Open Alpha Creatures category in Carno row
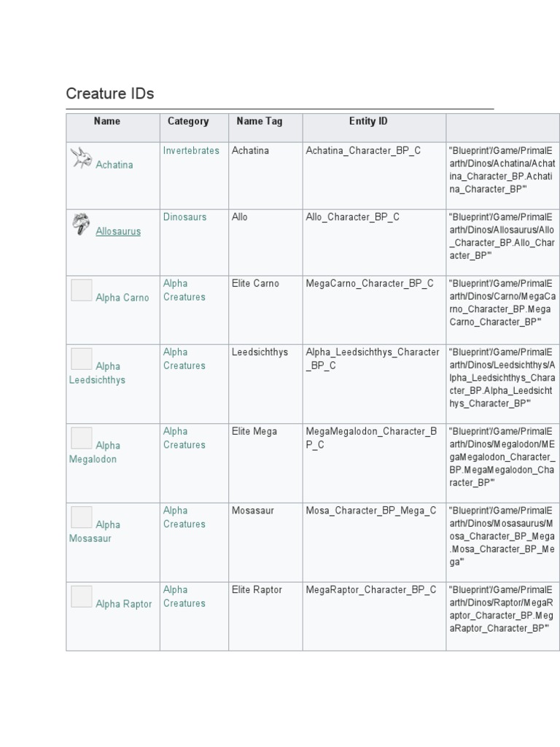The image size is (560, 747). click(x=184, y=290)
